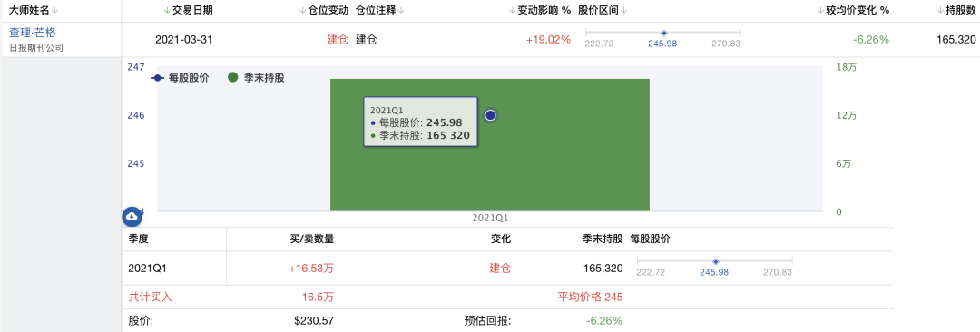The width and height of the screenshot is (980, 332).
Task: Click sort arrow beside 仓位变动
Action: pos(302,11)
